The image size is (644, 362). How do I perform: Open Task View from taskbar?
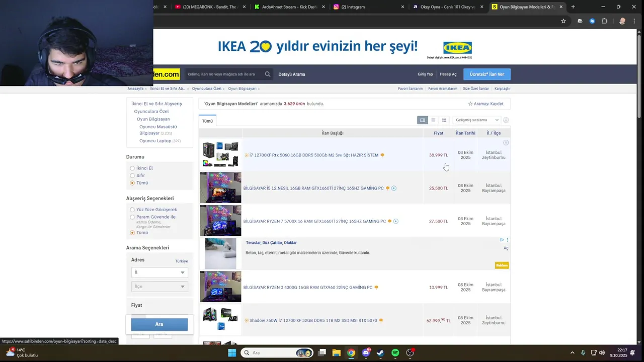322,352
